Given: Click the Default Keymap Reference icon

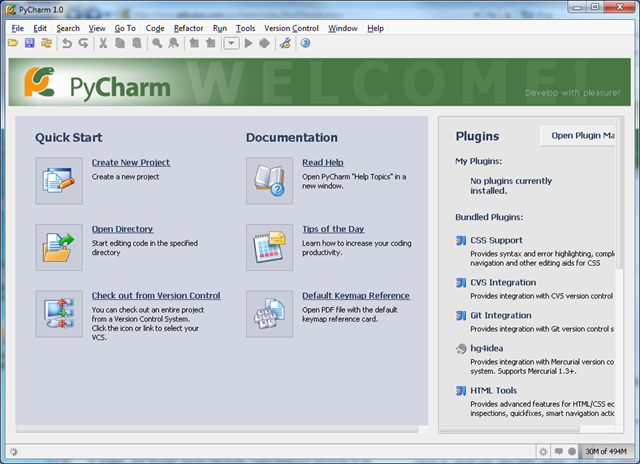Looking at the screenshot, I should coord(269,313).
